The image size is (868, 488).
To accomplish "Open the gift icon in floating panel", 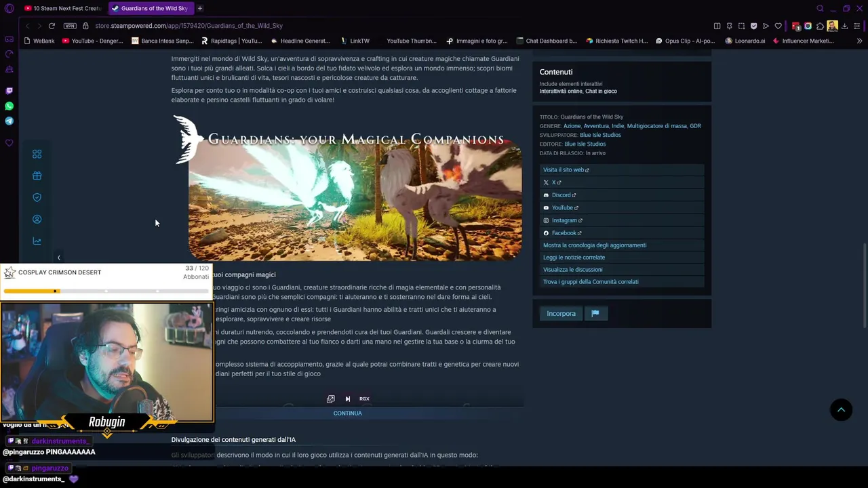I will tap(37, 176).
